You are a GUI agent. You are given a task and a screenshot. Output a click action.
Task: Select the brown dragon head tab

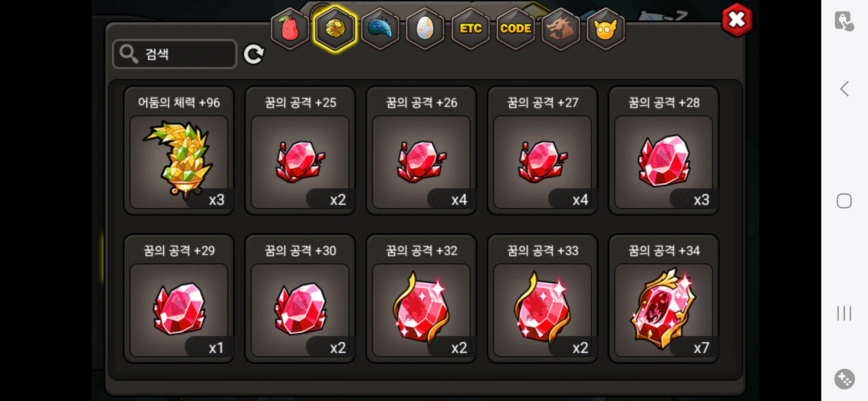coord(560,29)
